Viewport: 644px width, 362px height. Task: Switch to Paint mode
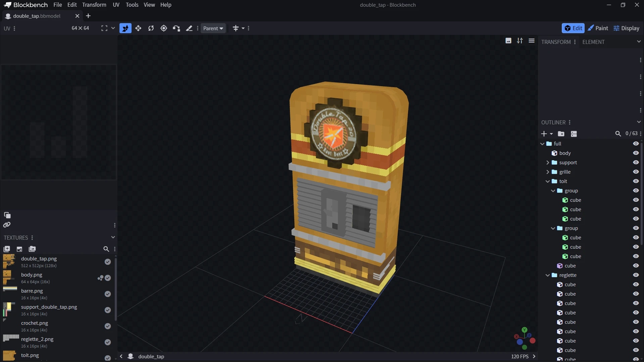coord(598,28)
